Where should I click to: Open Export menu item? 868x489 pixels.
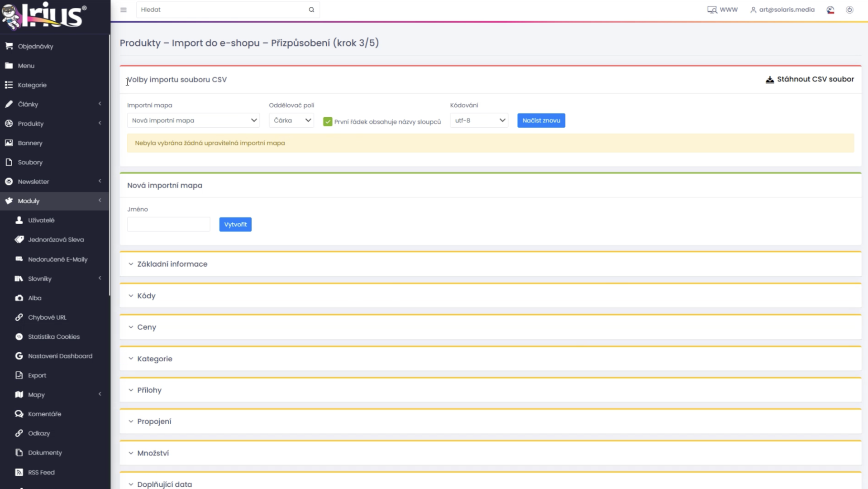(x=55, y=375)
